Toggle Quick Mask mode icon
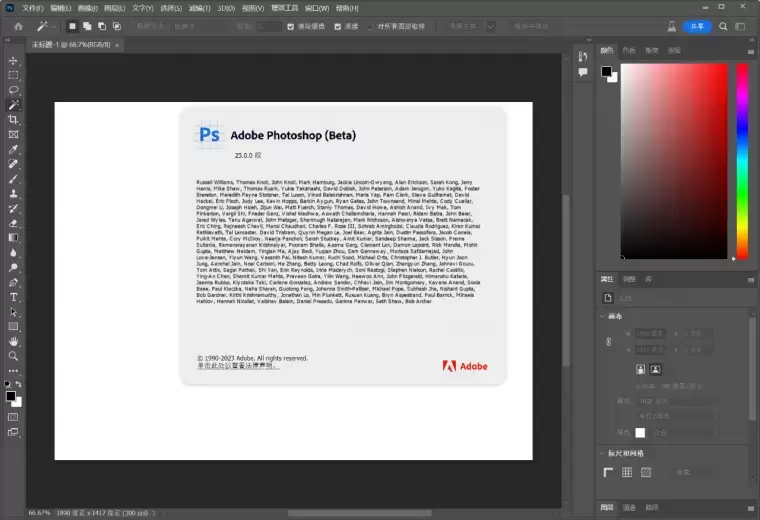Viewport: 760px width, 520px height. pos(13,417)
